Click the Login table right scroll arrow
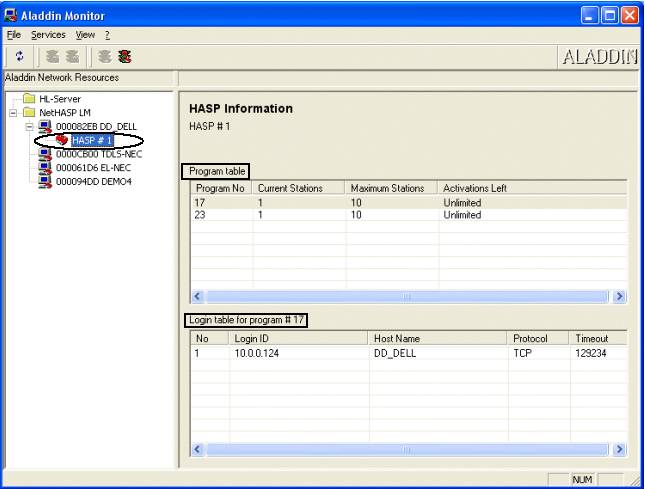This screenshot has height=489, width=645. pos(619,450)
